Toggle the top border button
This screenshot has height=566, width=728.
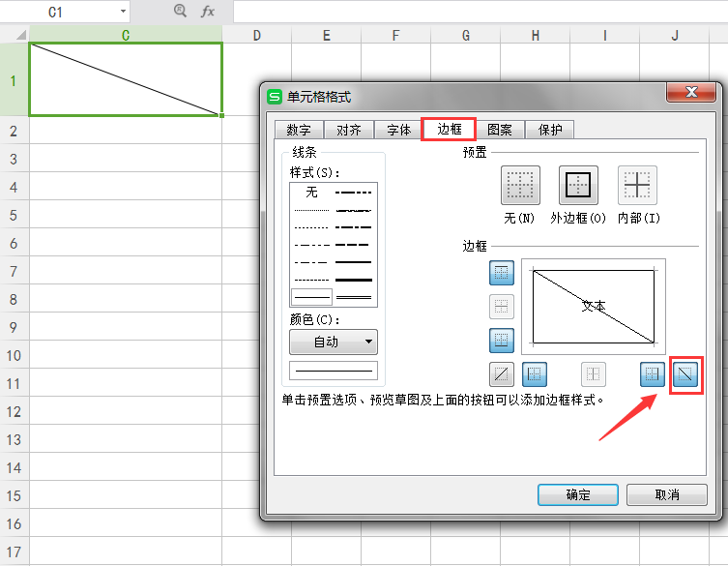click(x=502, y=274)
